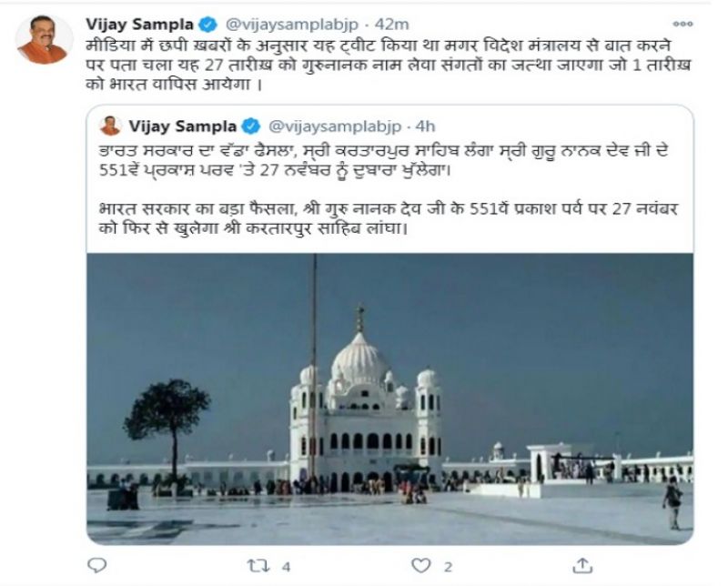Like the tweet using the heart icon

tap(421, 565)
